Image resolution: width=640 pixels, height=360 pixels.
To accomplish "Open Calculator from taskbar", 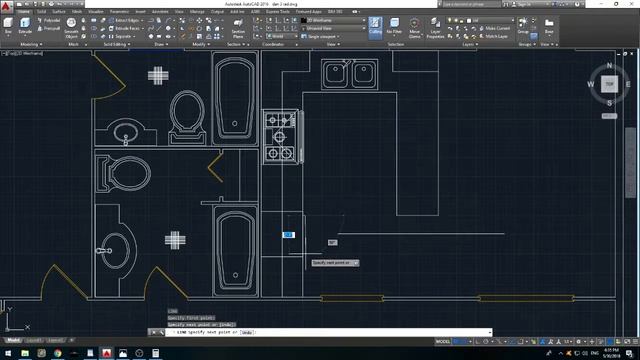I will [156, 353].
